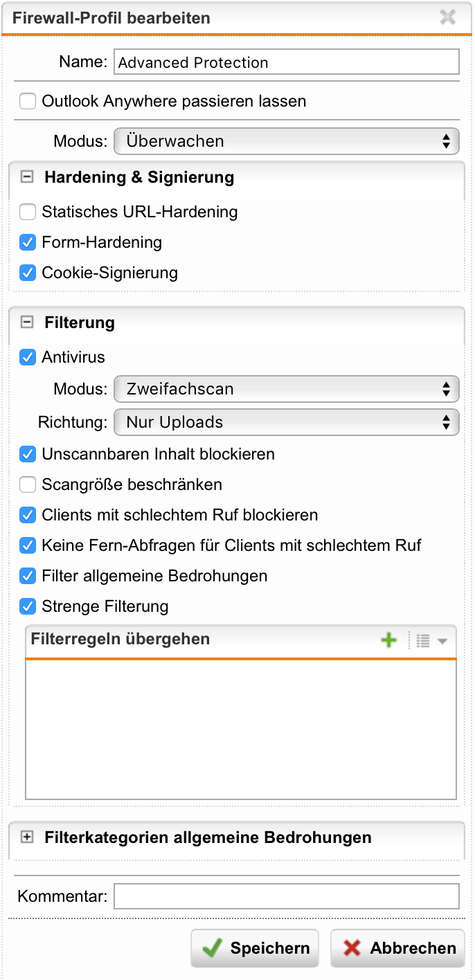Click the Speichern button
This screenshot has width=475, height=980.
255,948
